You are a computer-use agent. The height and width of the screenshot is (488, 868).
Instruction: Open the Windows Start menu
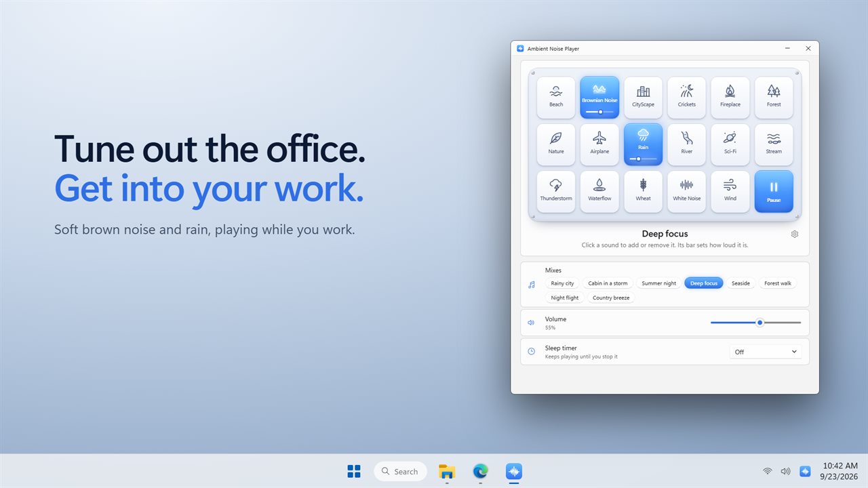point(354,471)
